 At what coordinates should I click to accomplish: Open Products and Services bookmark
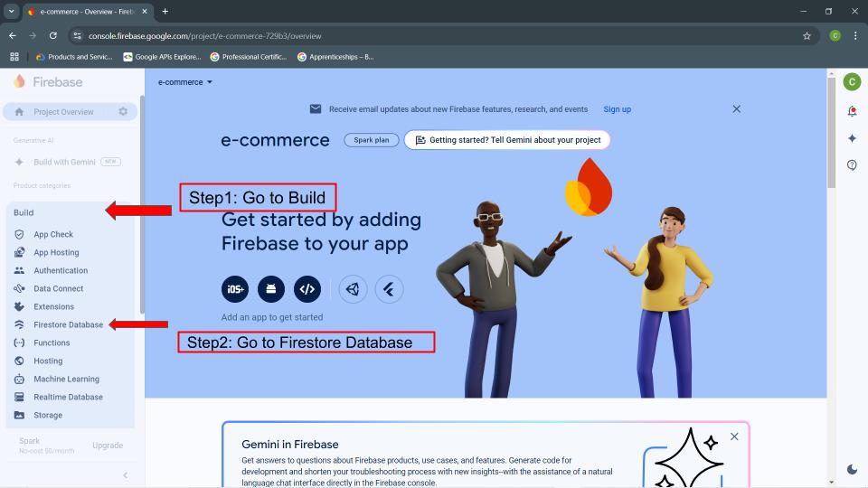pos(74,56)
